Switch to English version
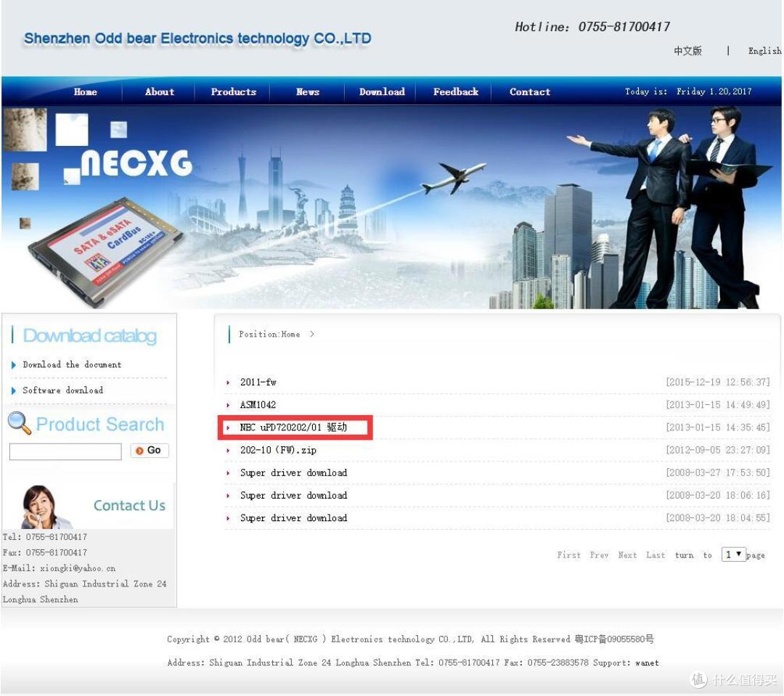 click(x=764, y=51)
